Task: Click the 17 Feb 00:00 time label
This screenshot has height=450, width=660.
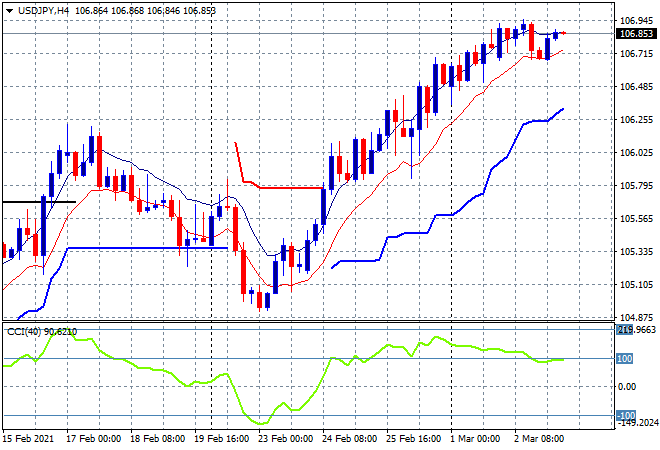Action: (x=93, y=439)
